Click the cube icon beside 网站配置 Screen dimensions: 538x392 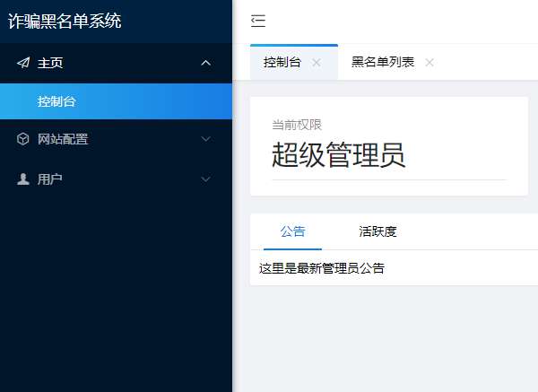(x=23, y=139)
